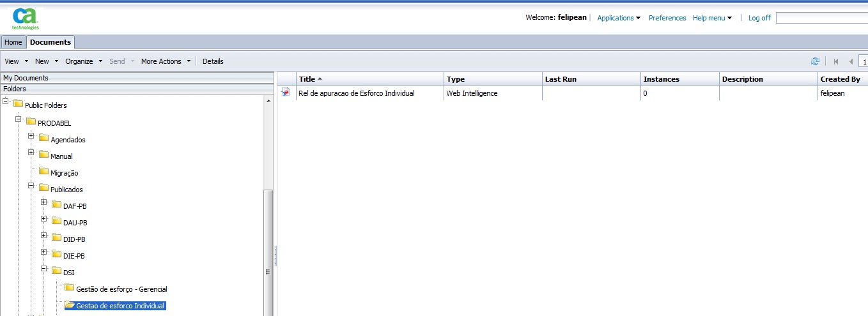
Task: Click the DAU-PB folder icon
Action: pyautogui.click(x=56, y=221)
